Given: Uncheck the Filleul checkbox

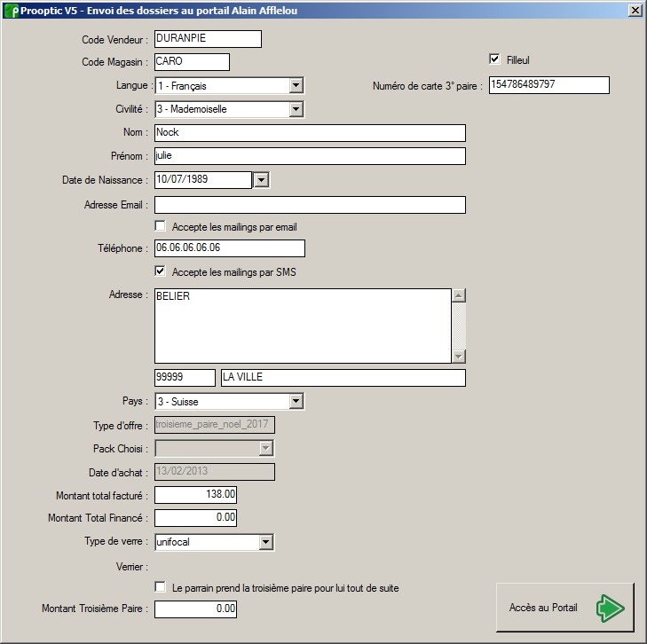Looking at the screenshot, I should click(494, 59).
